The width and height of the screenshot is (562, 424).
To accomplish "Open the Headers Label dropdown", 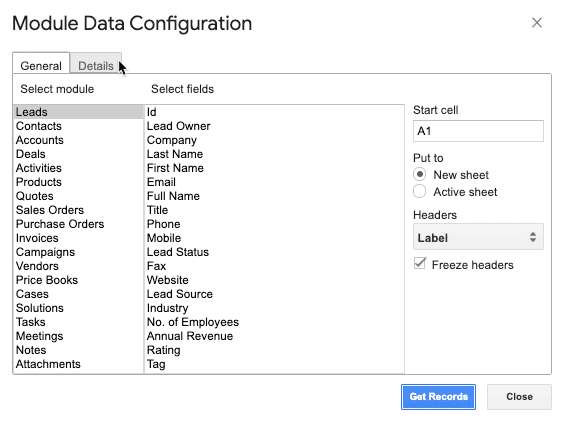I will pos(478,237).
